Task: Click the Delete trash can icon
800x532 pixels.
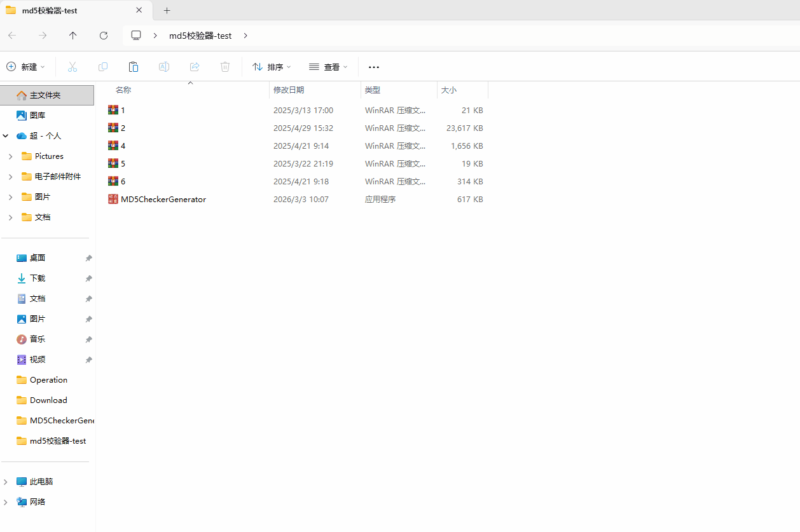Action: [x=225, y=67]
